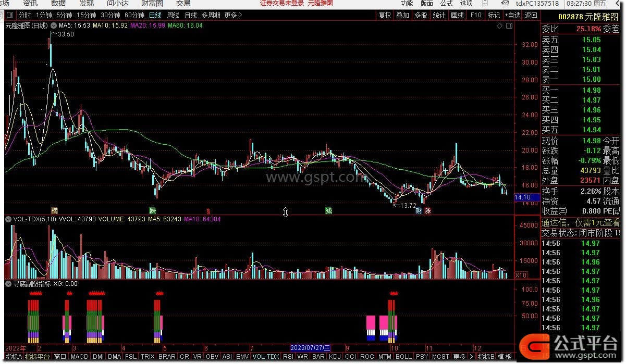
Task: Click the 减 marker on the chart
Action: [328, 211]
